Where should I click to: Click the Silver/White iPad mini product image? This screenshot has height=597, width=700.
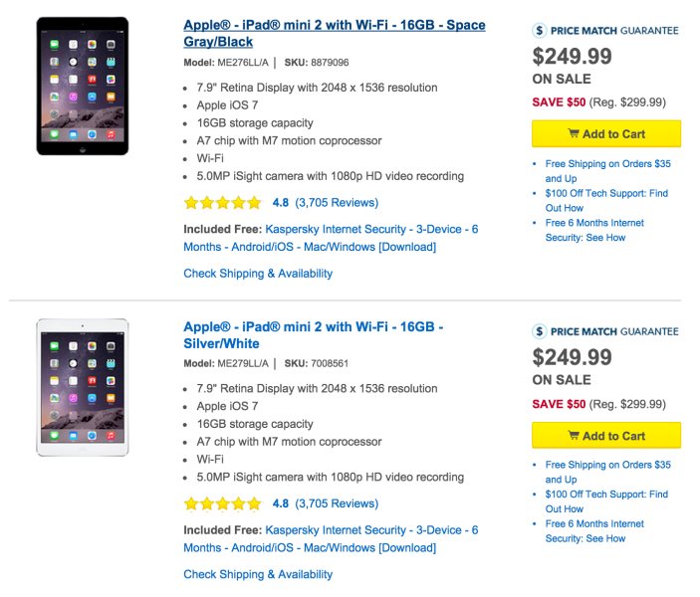pos(83,387)
